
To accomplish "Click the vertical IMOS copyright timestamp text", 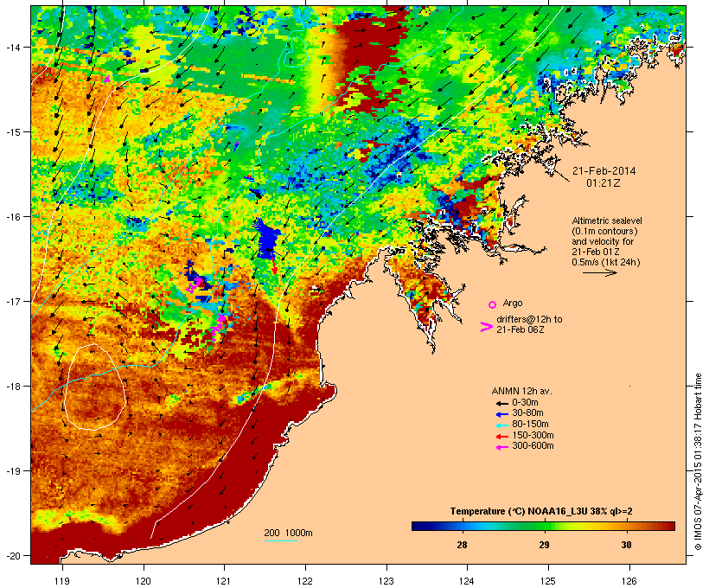I will (x=698, y=462).
